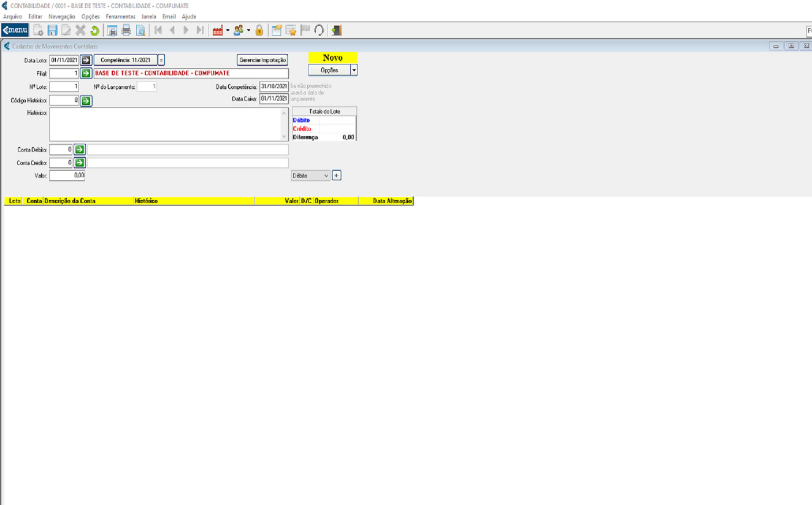Click the printer icon in toolbar
Viewport: 812px width, 505px height.
coord(126,30)
